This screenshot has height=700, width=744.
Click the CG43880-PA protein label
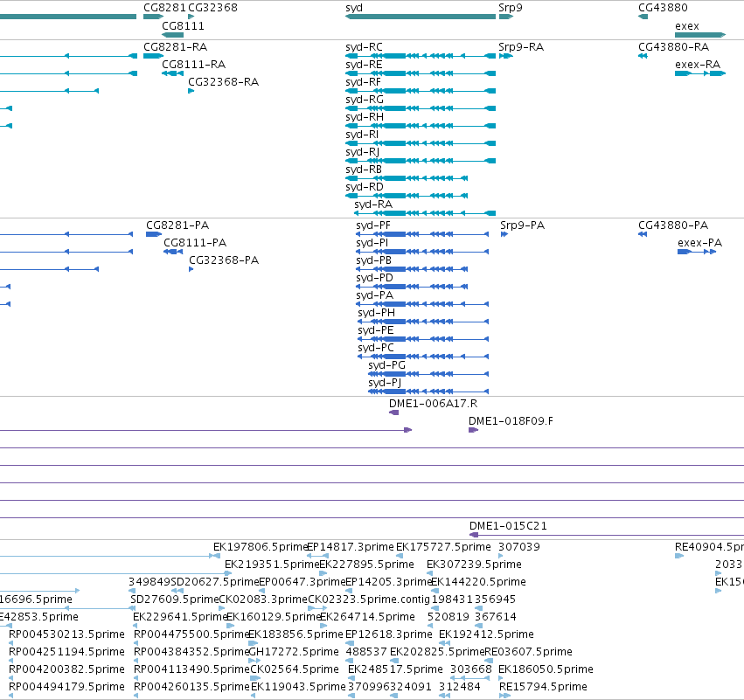673,225
